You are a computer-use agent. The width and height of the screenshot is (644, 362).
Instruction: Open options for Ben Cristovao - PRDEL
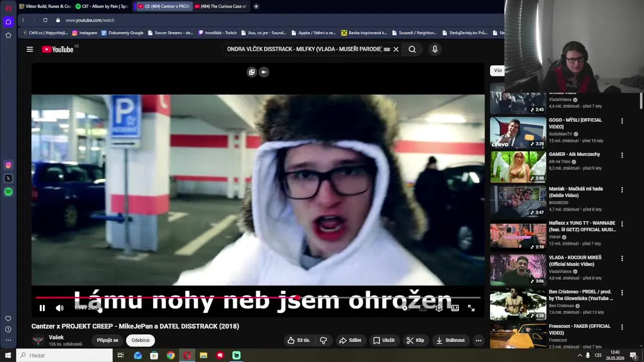coord(622,293)
